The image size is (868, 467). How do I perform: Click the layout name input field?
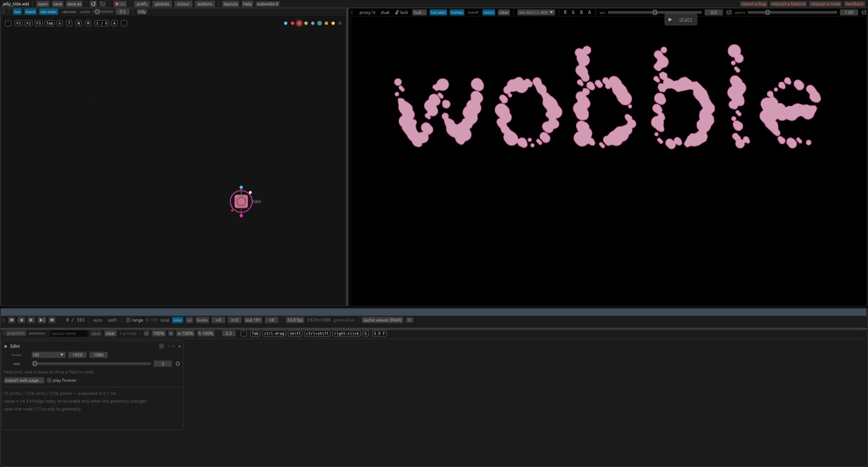(69, 334)
